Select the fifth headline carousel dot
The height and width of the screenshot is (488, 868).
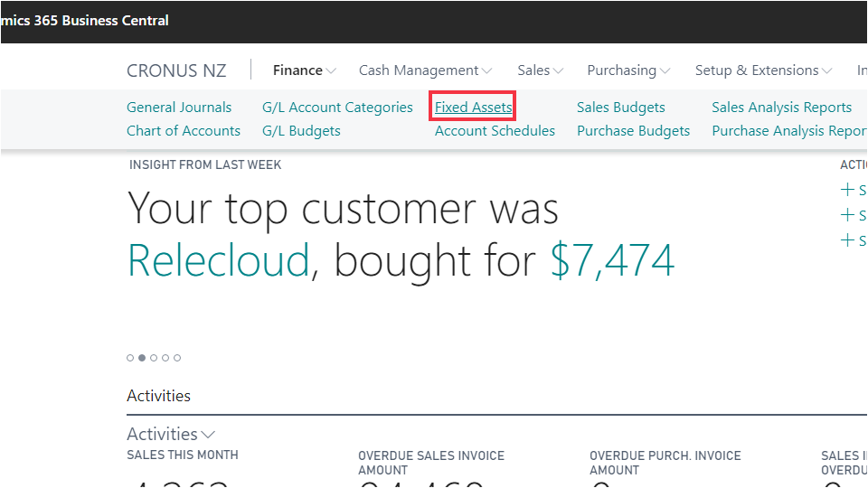[177, 358]
